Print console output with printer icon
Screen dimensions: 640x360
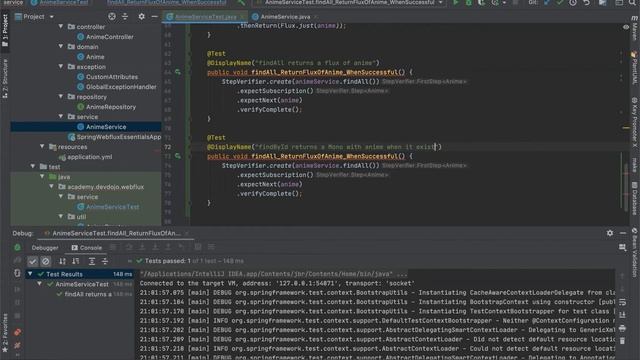622,328
